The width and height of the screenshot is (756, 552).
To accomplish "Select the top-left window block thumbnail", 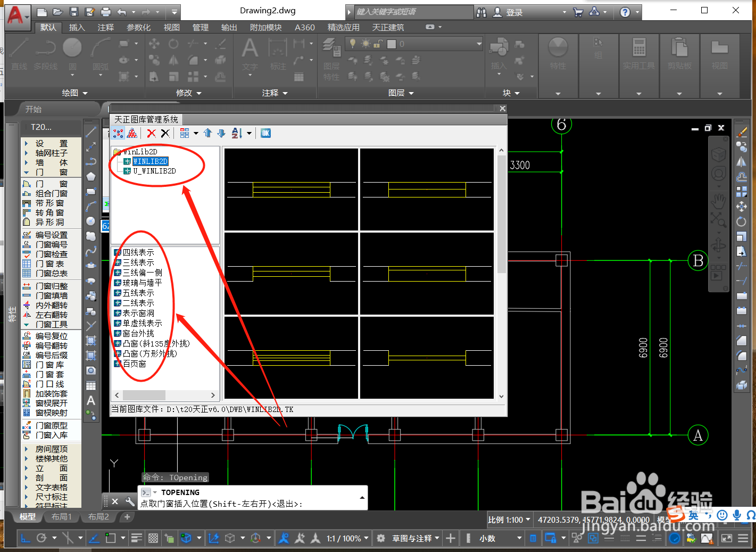I will pos(291,189).
